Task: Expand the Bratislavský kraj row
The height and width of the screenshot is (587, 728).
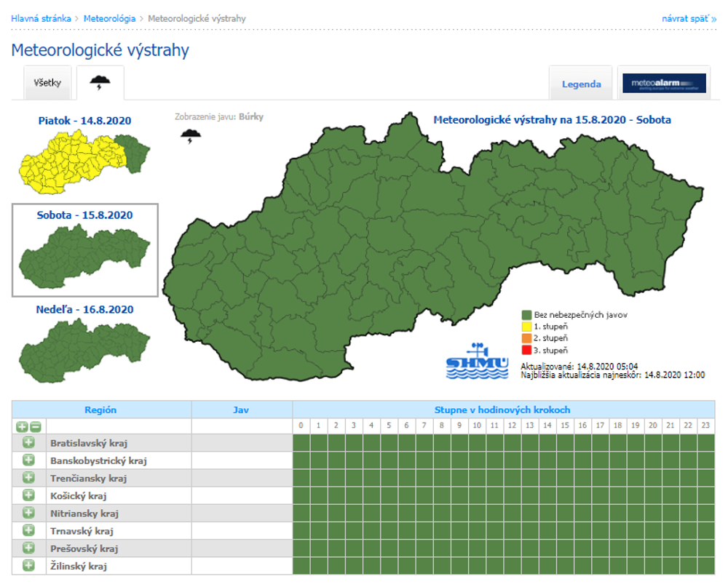Action: pyautogui.click(x=28, y=442)
